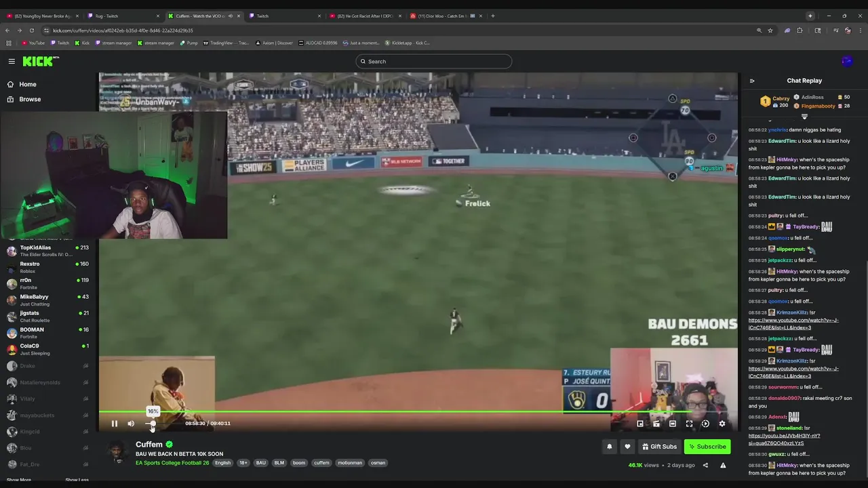This screenshot has height=488, width=868.
Task: Switch to He Got Racist After browser tab
Action: coord(365,16)
